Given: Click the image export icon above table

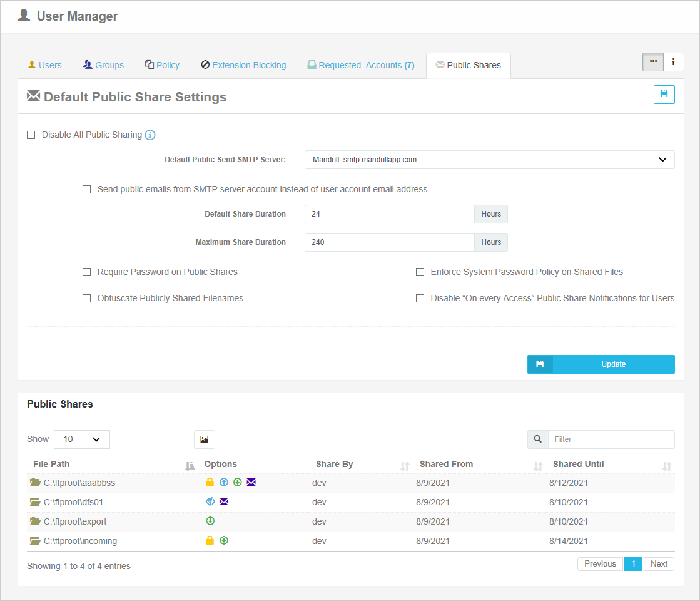Looking at the screenshot, I should point(205,439).
